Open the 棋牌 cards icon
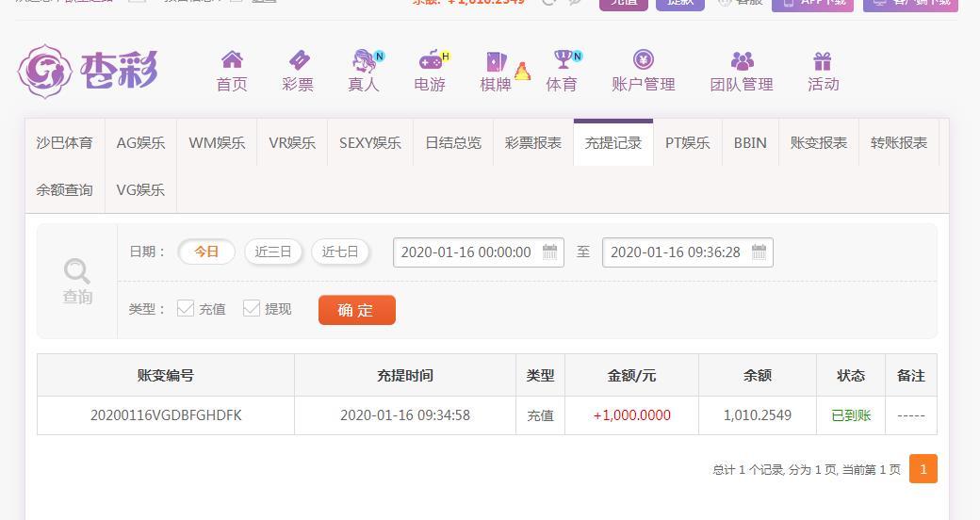Viewport: 980px width, 520px height. [x=497, y=61]
